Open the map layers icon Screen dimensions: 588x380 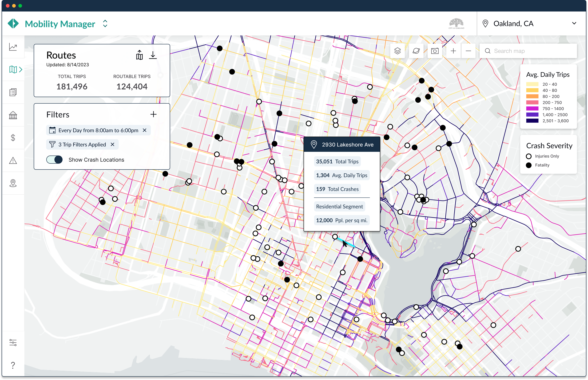click(x=397, y=51)
